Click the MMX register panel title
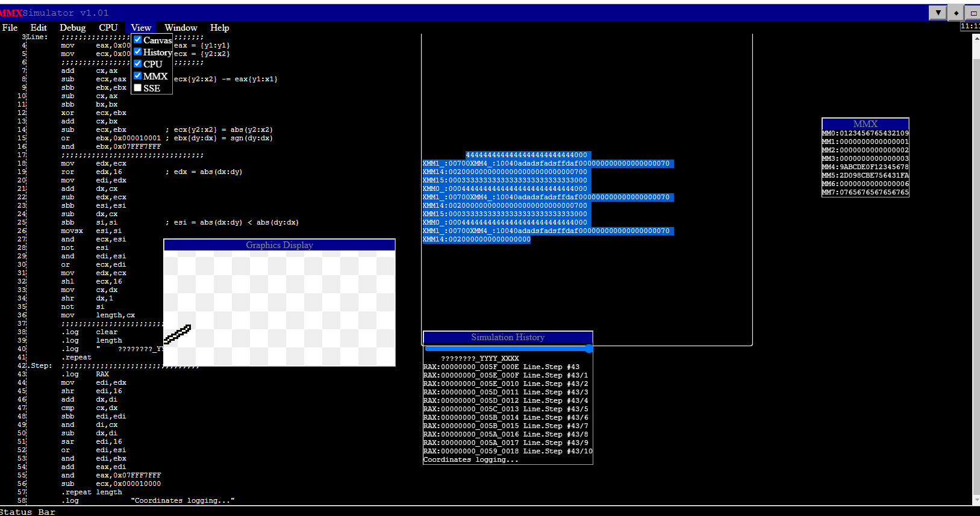980x516 pixels. [x=865, y=123]
